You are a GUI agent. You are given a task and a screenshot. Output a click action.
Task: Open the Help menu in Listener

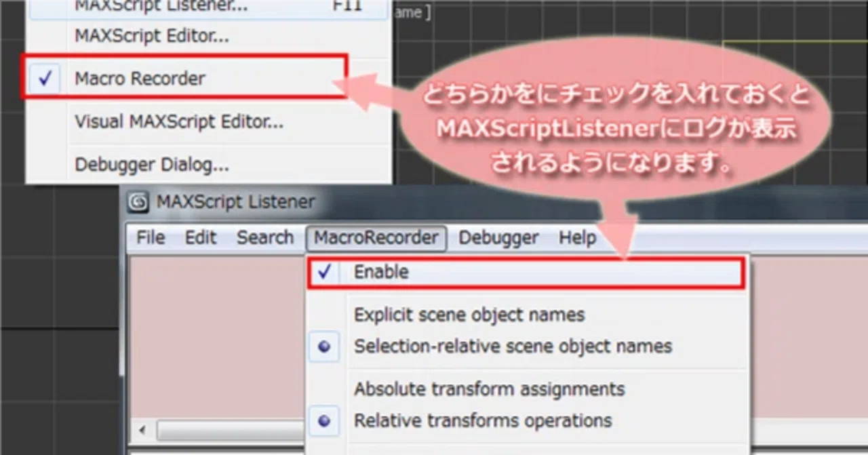577,238
